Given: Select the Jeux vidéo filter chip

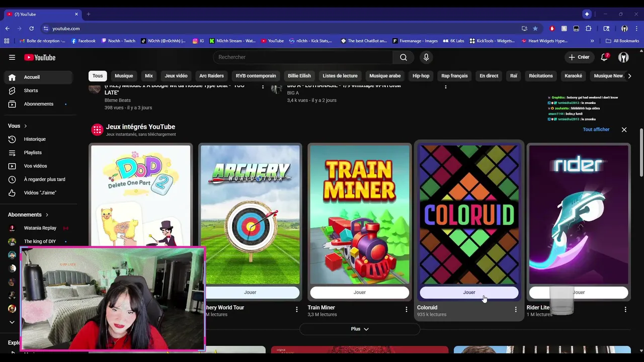Looking at the screenshot, I should point(176,76).
